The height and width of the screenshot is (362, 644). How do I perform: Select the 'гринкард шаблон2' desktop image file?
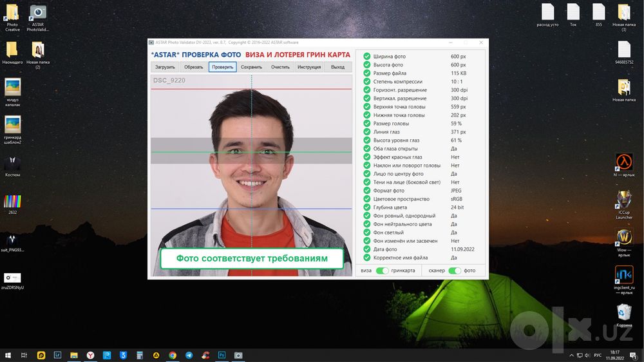[x=12, y=130]
